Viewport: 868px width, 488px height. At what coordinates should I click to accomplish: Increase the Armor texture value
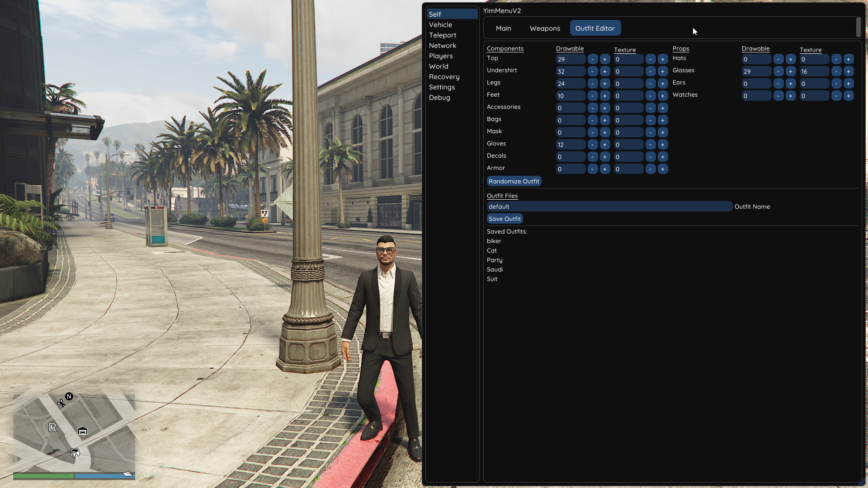(x=663, y=169)
